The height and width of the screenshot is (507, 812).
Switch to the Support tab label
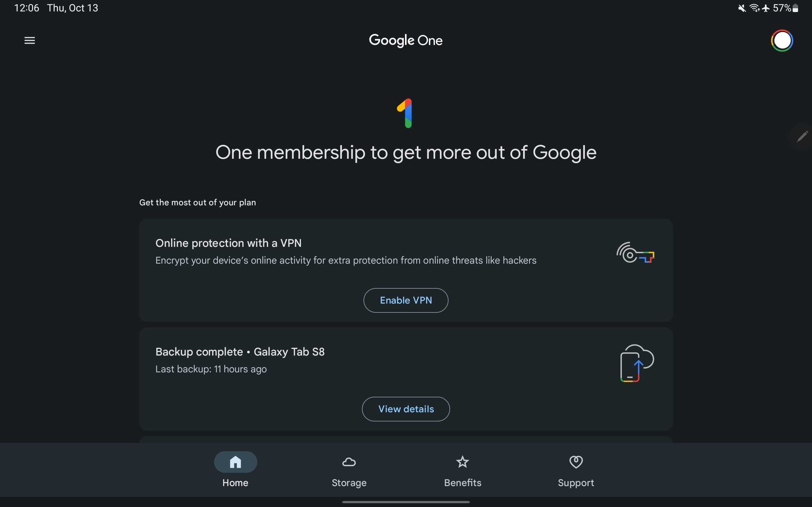[576, 483]
